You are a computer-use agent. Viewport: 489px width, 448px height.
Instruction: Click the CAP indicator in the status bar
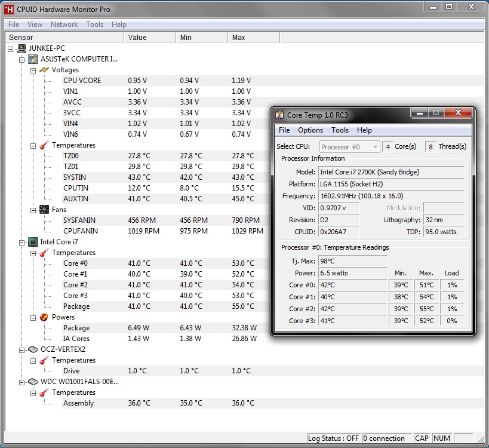pos(422,438)
